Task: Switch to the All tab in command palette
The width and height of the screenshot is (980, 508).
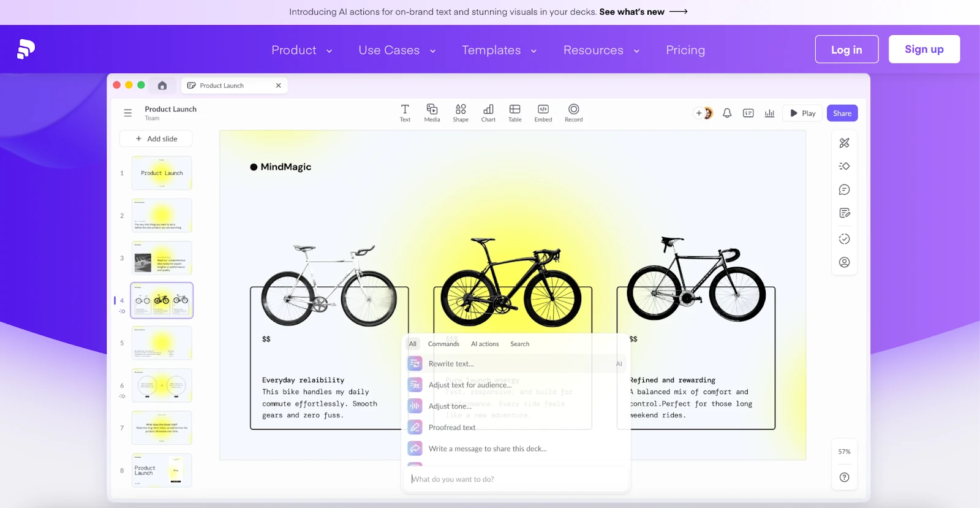Action: point(413,344)
